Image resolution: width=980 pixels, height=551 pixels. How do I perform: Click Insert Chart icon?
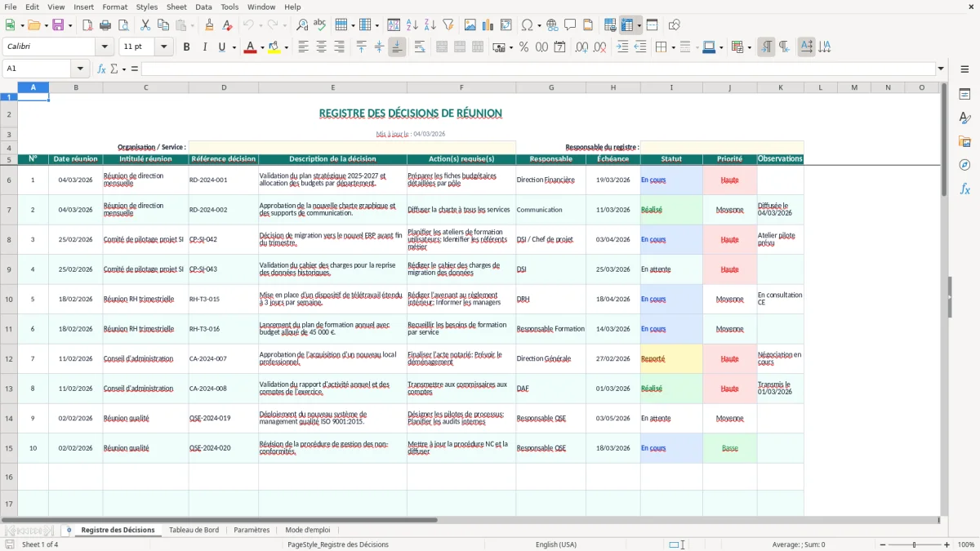[488, 25]
